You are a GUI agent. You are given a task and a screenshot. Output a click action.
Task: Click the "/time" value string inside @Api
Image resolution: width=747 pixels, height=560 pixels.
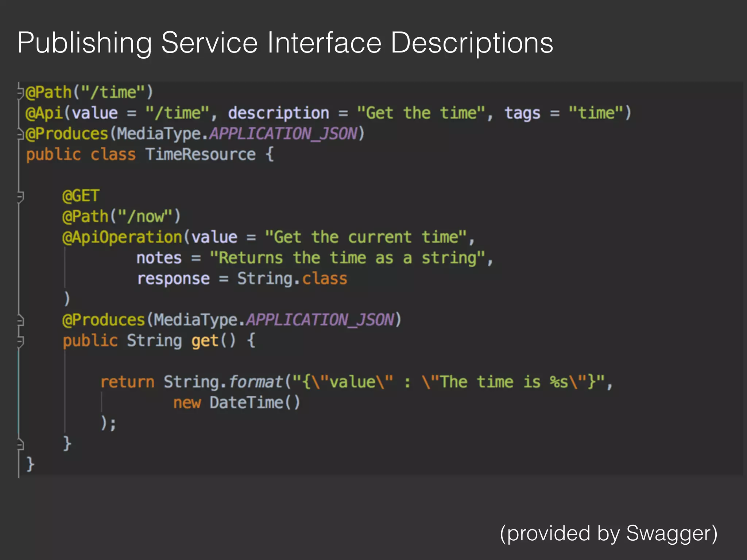(177, 113)
